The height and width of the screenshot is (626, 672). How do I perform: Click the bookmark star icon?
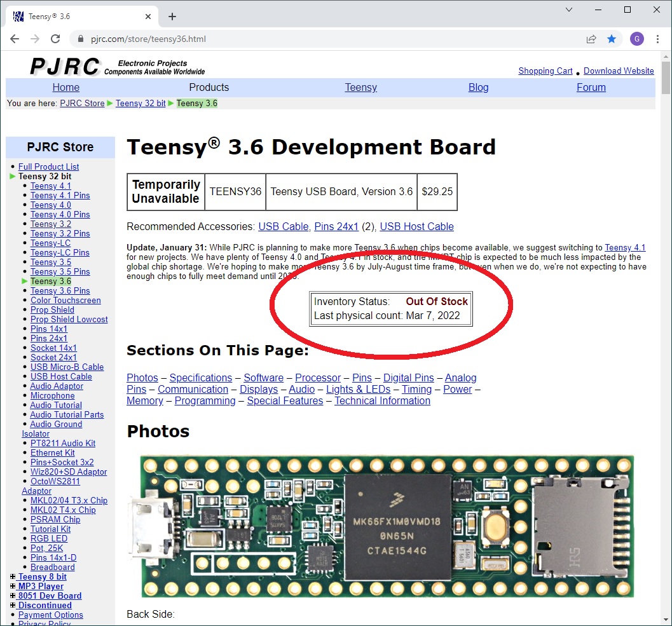click(x=611, y=39)
